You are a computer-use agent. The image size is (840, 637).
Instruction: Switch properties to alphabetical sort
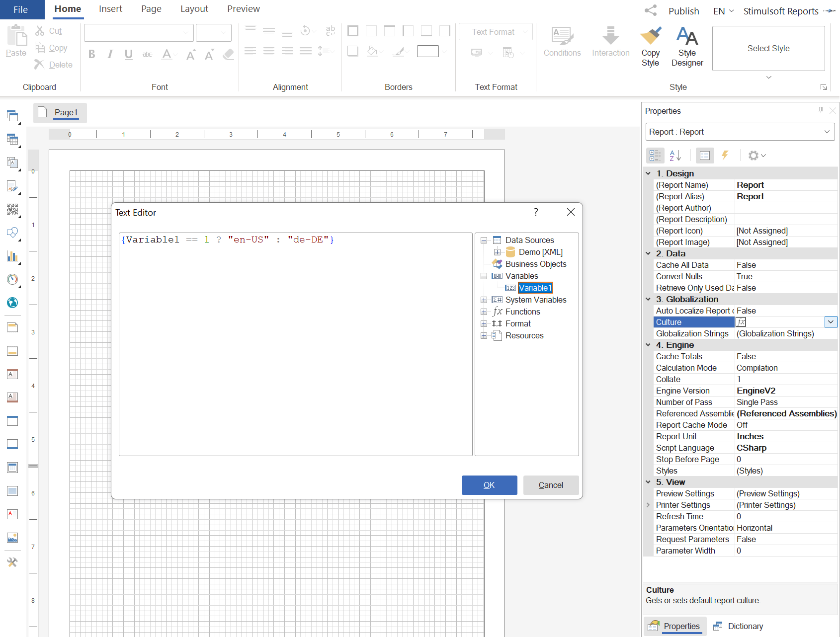pos(675,156)
